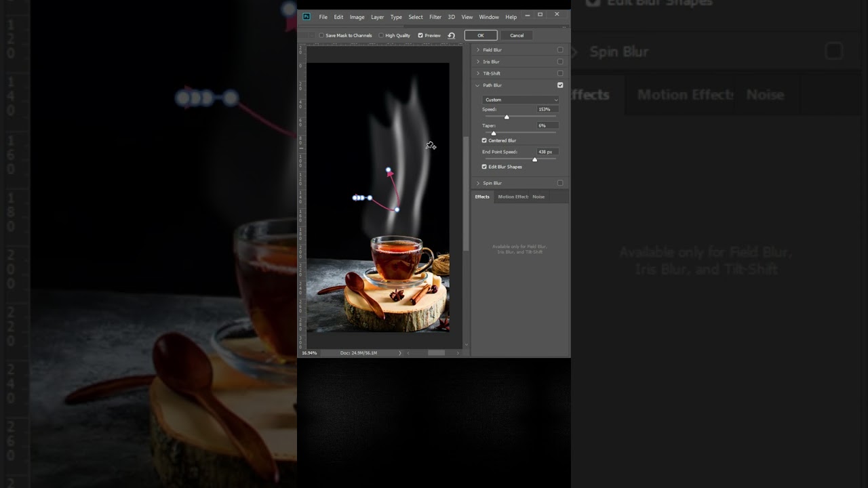The width and height of the screenshot is (868, 488).
Task: Switch to the Motion Effects tab
Action: [513, 197]
